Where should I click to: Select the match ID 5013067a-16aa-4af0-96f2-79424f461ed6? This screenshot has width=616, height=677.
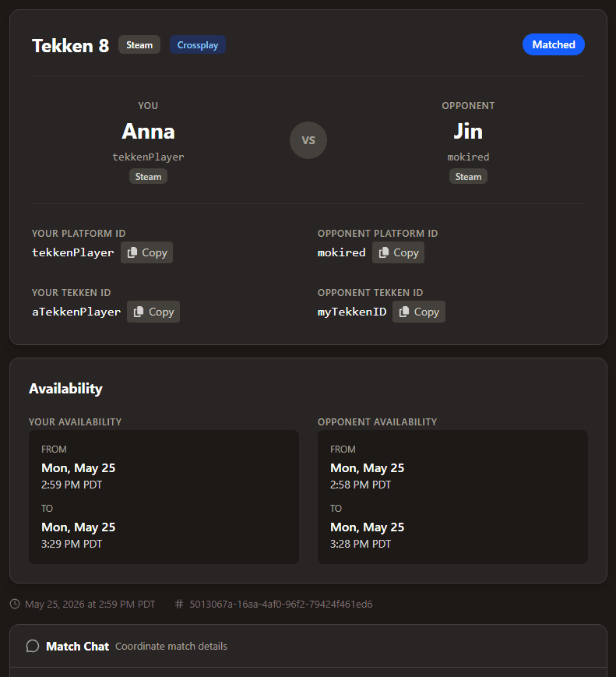(x=281, y=604)
